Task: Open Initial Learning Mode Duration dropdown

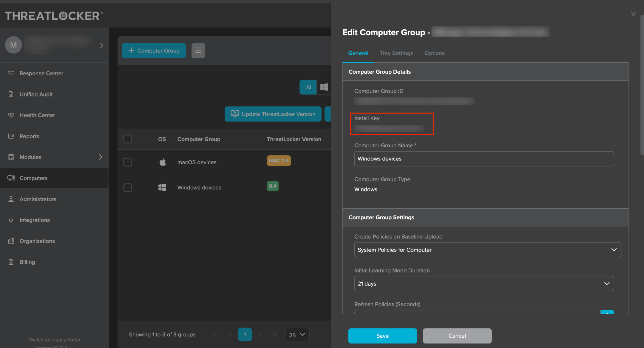Action: (484, 284)
